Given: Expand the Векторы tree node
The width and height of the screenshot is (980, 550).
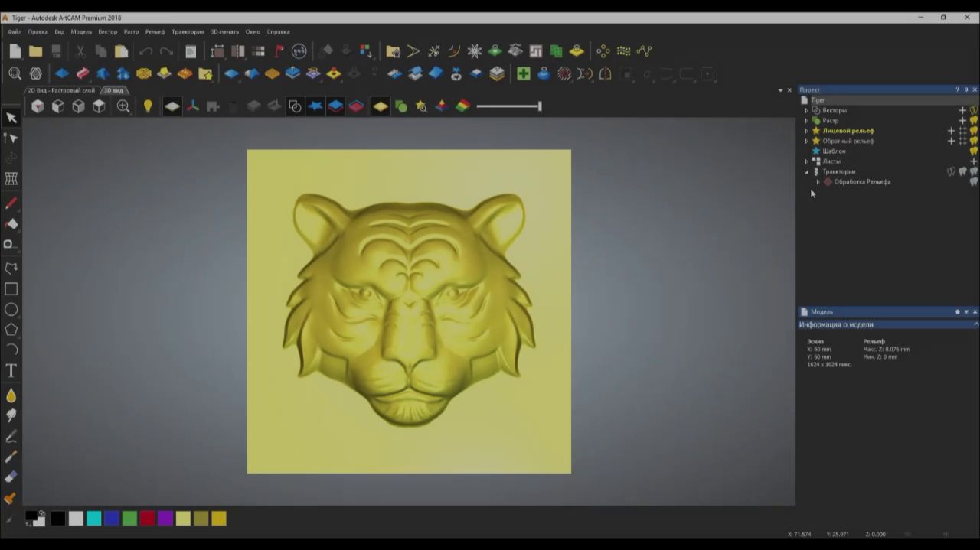Looking at the screenshot, I should (806, 110).
